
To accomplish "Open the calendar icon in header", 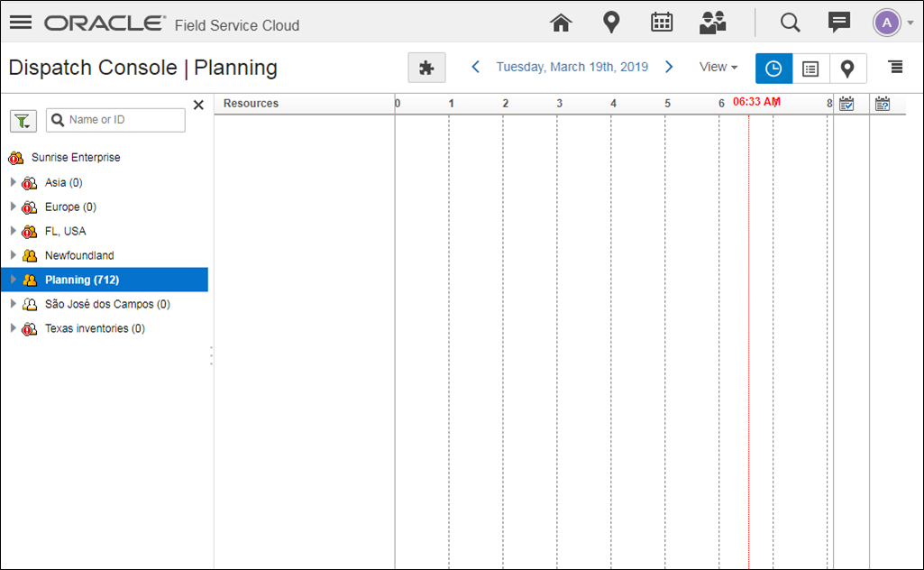I will (662, 23).
